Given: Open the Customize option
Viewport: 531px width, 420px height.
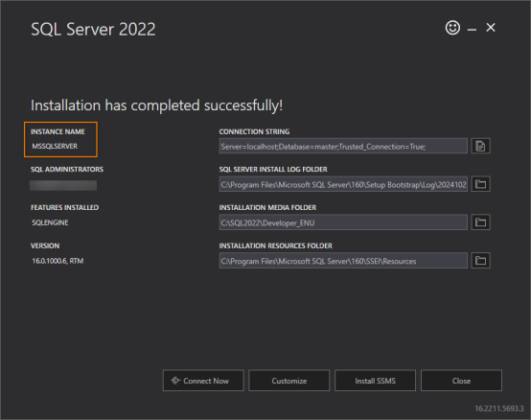Looking at the screenshot, I should (x=289, y=381).
